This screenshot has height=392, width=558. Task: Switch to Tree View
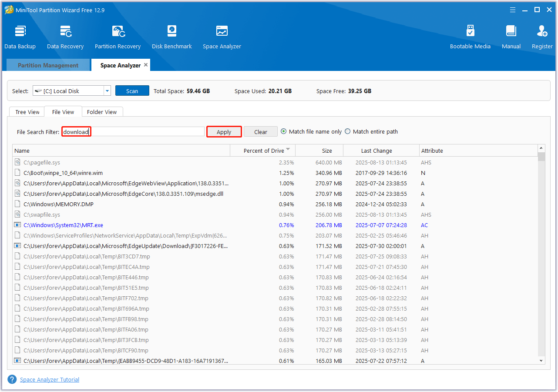27,112
